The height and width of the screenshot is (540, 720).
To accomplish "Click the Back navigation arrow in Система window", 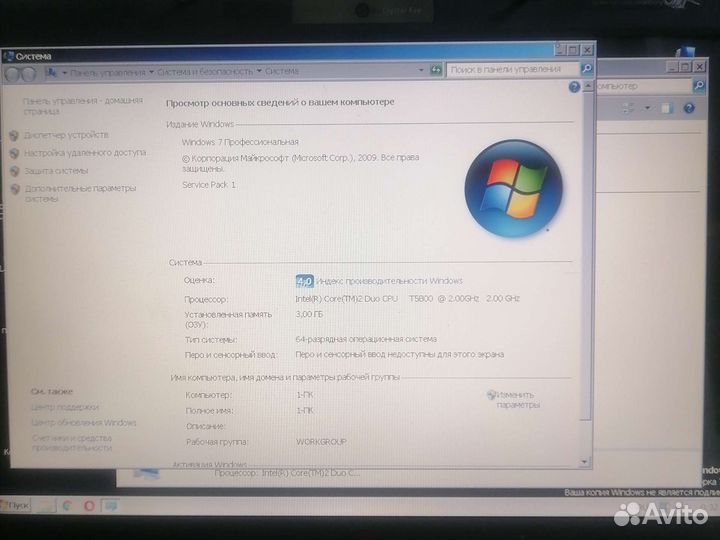I will pos(13,74).
